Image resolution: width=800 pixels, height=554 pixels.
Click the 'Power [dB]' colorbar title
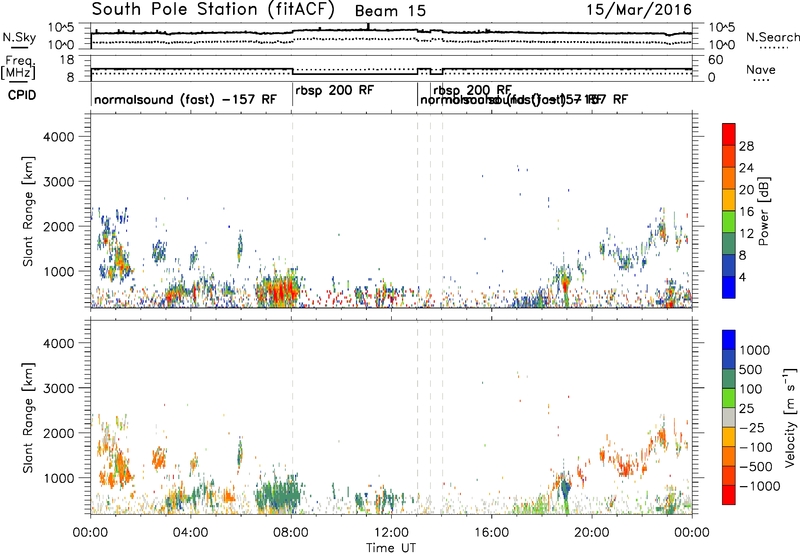pyautogui.click(x=763, y=211)
